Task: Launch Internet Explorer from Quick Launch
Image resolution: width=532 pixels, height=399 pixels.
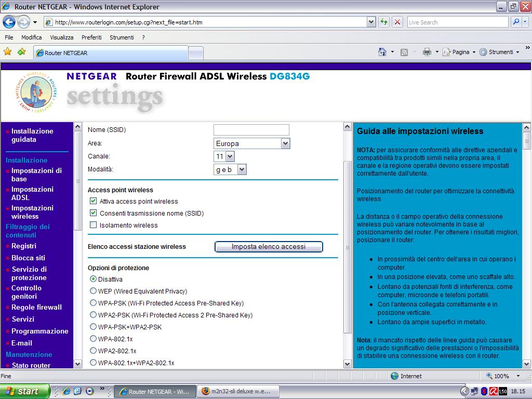Action: pos(66,391)
